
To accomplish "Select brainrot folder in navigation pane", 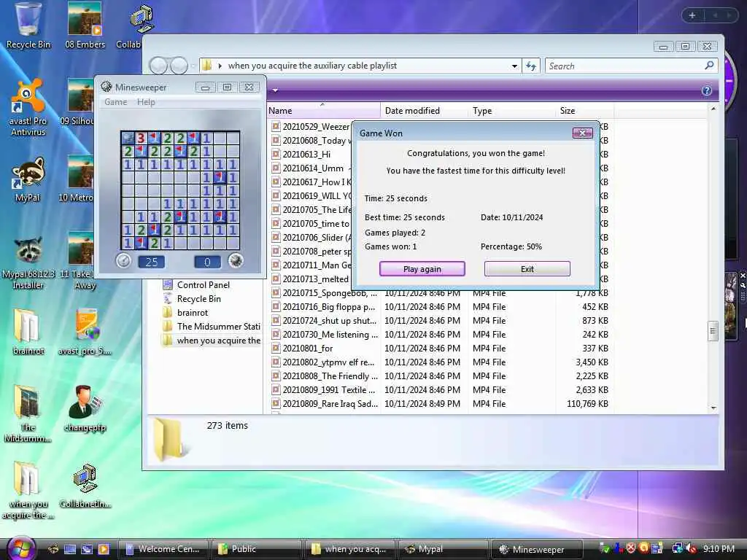I will click(x=193, y=312).
